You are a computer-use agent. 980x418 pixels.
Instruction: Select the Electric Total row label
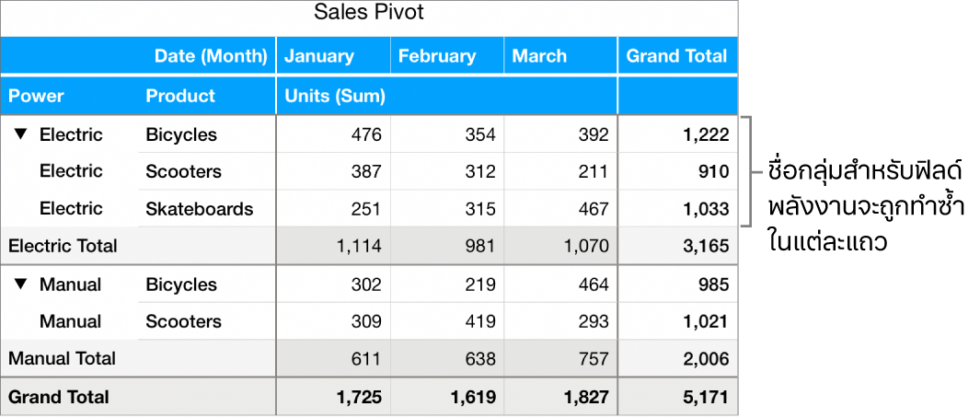(x=63, y=246)
